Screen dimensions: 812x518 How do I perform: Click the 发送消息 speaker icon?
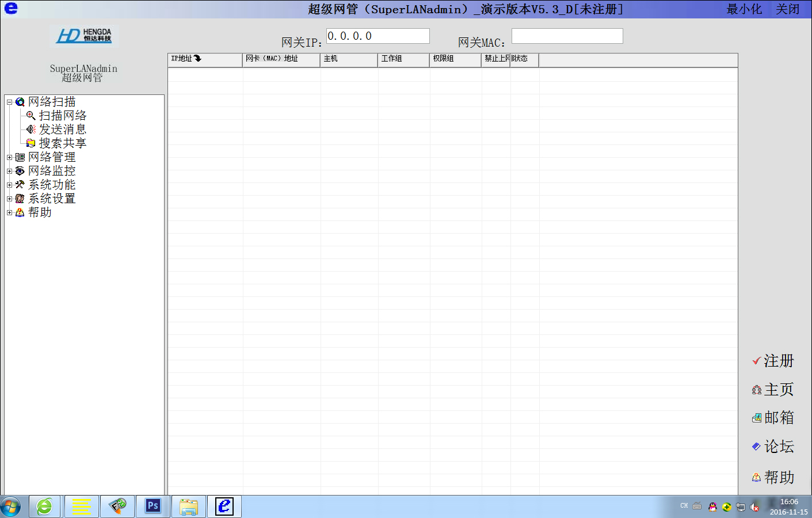[31, 129]
